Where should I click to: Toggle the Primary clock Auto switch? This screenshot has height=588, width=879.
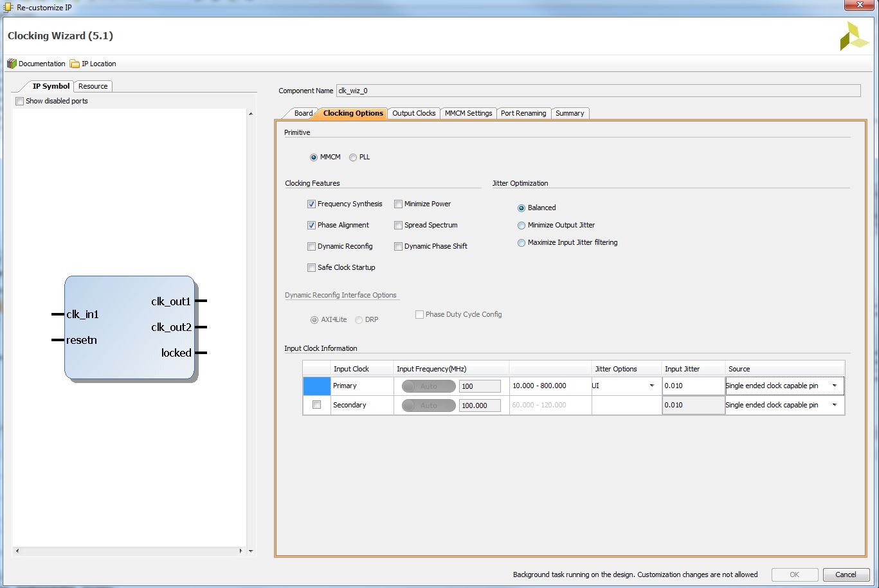point(428,386)
